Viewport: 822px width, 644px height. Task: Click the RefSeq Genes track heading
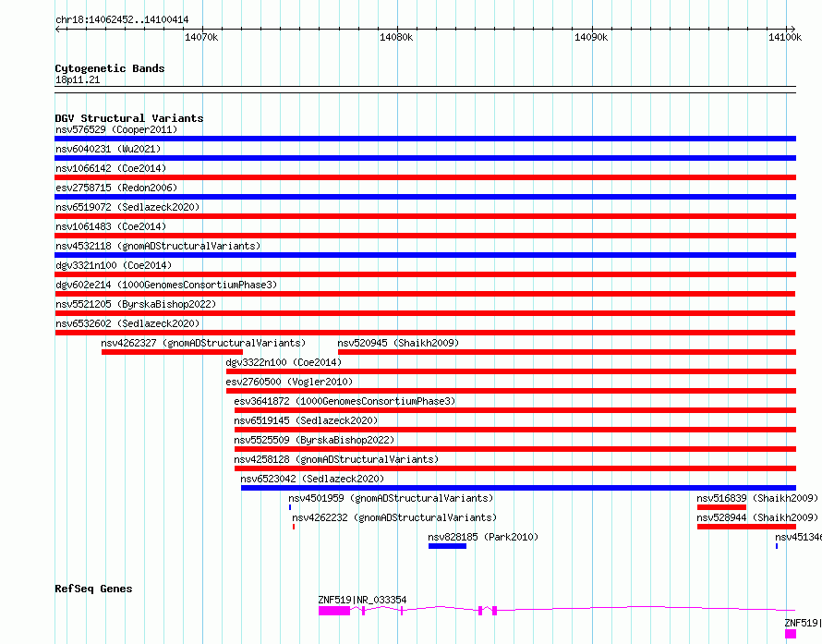coord(93,589)
